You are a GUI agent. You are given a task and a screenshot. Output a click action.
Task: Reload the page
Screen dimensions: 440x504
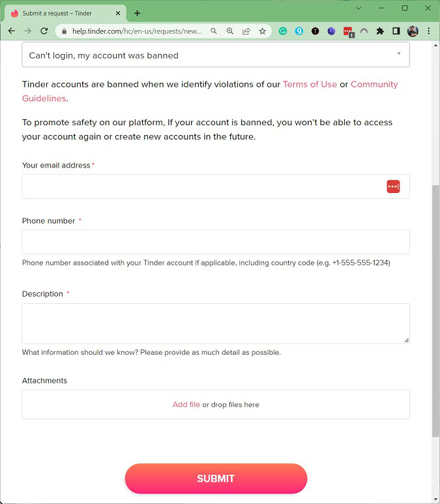[x=44, y=31]
